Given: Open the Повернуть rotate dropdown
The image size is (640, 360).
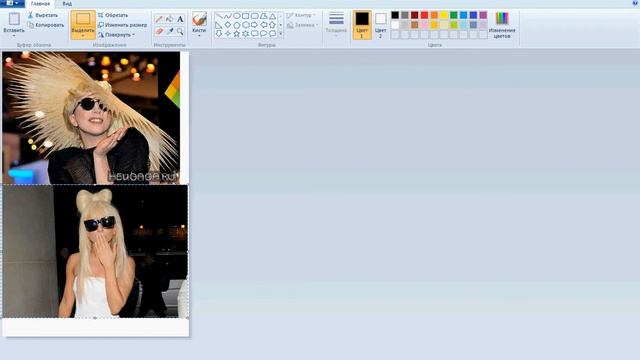Looking at the screenshot, I should [116, 35].
